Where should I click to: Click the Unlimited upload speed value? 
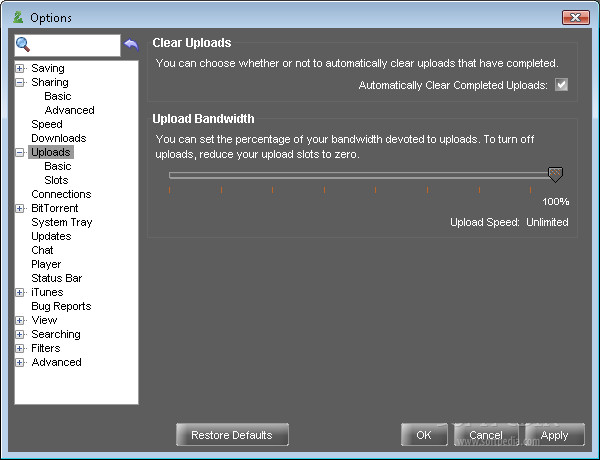tap(547, 222)
